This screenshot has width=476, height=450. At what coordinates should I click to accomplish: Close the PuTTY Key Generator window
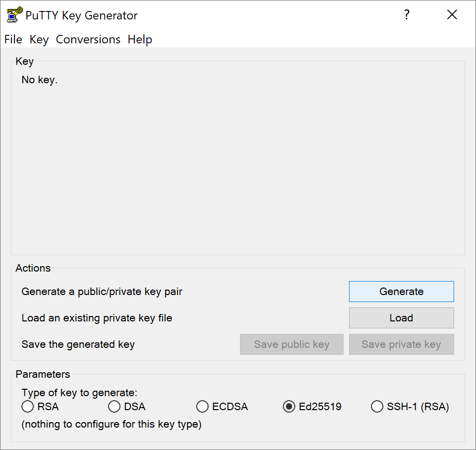452,14
